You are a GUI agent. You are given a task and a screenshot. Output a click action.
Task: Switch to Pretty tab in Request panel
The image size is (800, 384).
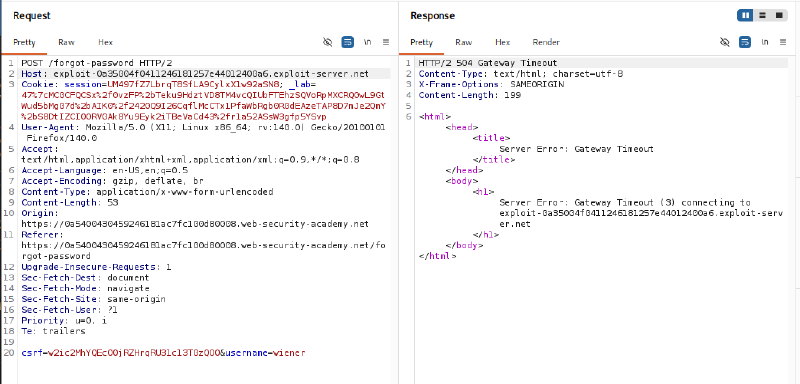[24, 42]
